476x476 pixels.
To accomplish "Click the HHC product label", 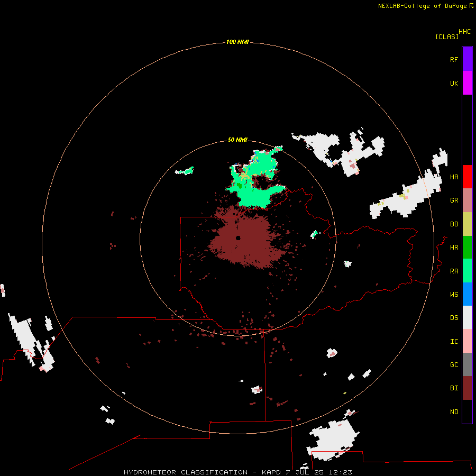I will 465,32.
